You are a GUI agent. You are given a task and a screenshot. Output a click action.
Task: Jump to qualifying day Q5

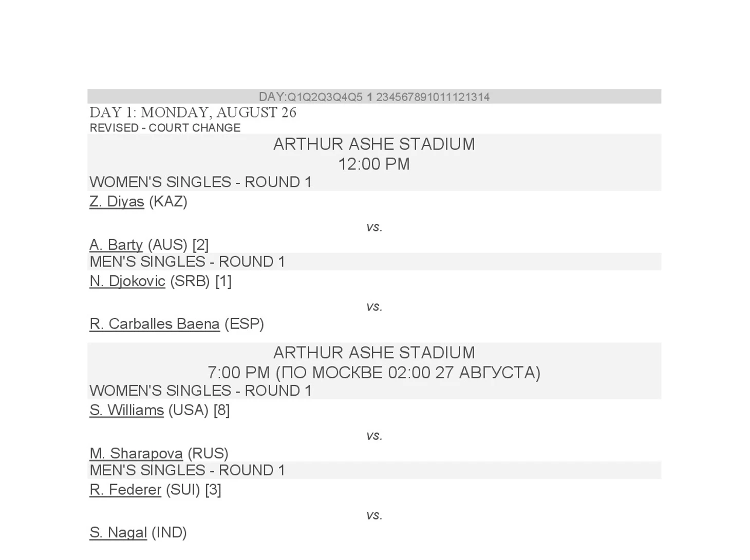(x=354, y=97)
